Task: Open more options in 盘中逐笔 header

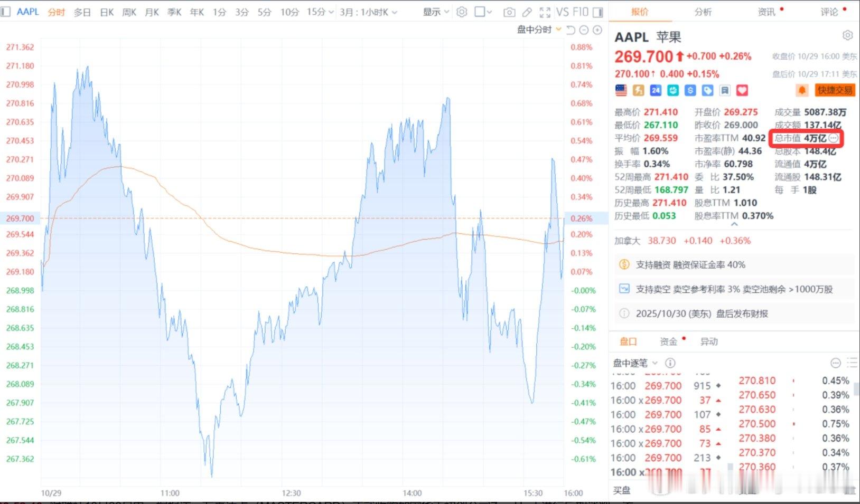Action: pos(836,363)
